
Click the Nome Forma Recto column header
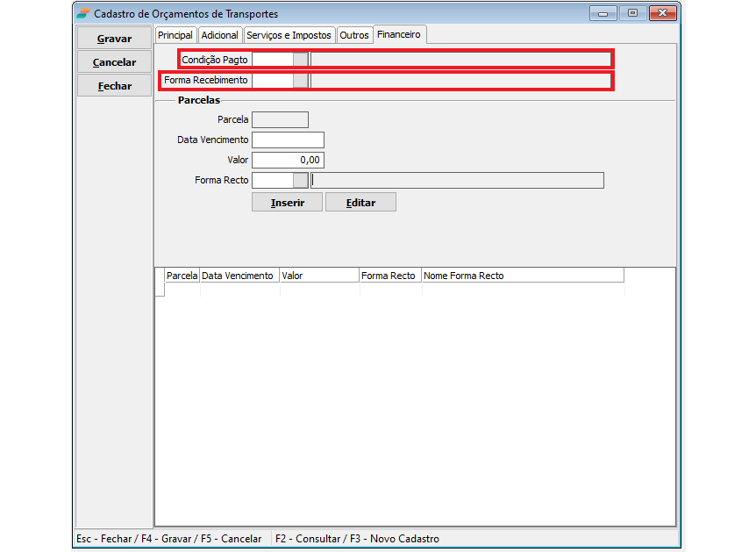522,276
